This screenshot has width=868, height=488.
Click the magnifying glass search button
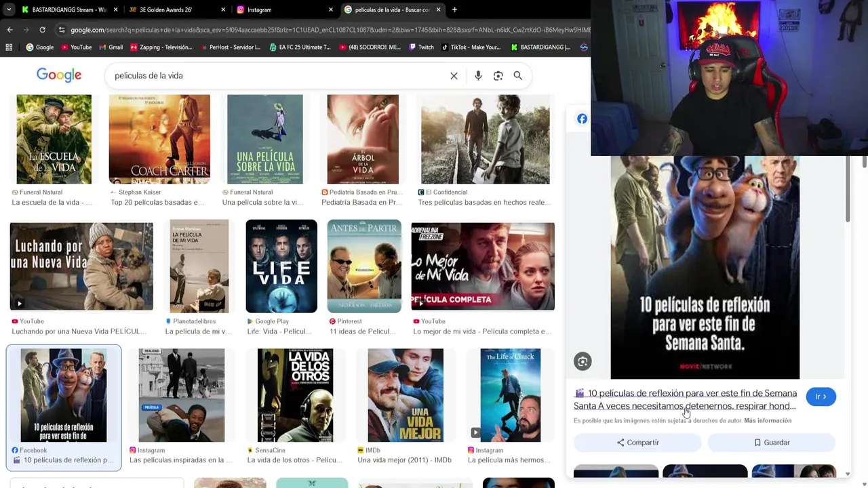[518, 76]
